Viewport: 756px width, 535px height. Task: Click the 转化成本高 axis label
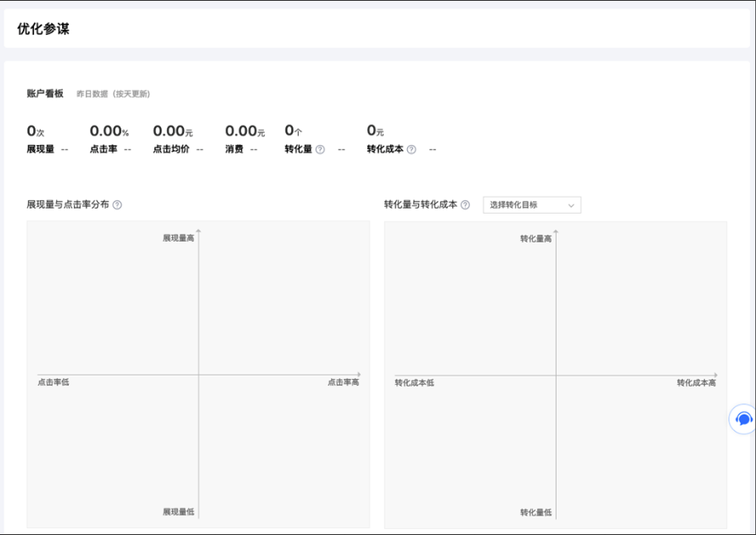click(x=696, y=383)
